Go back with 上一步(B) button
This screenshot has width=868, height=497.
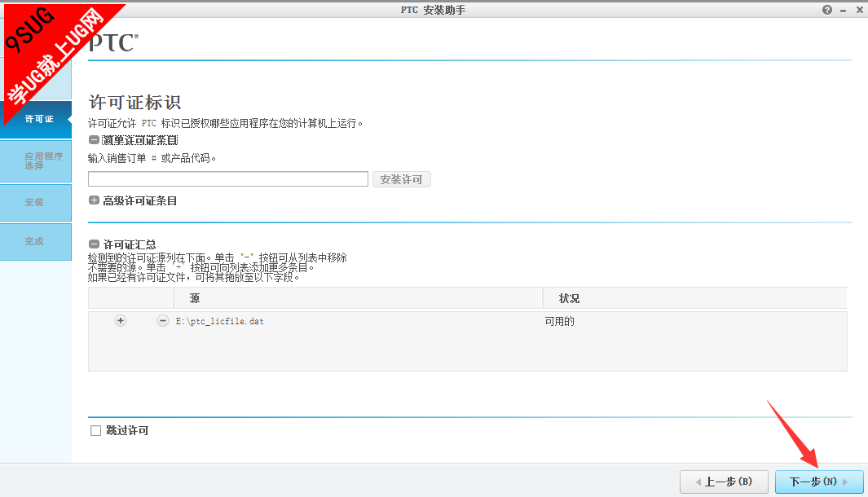tap(724, 482)
